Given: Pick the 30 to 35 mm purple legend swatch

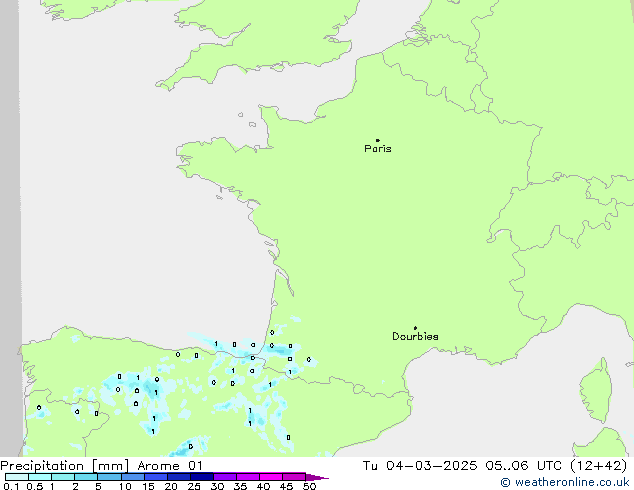Looking at the screenshot, I should coord(226,477).
